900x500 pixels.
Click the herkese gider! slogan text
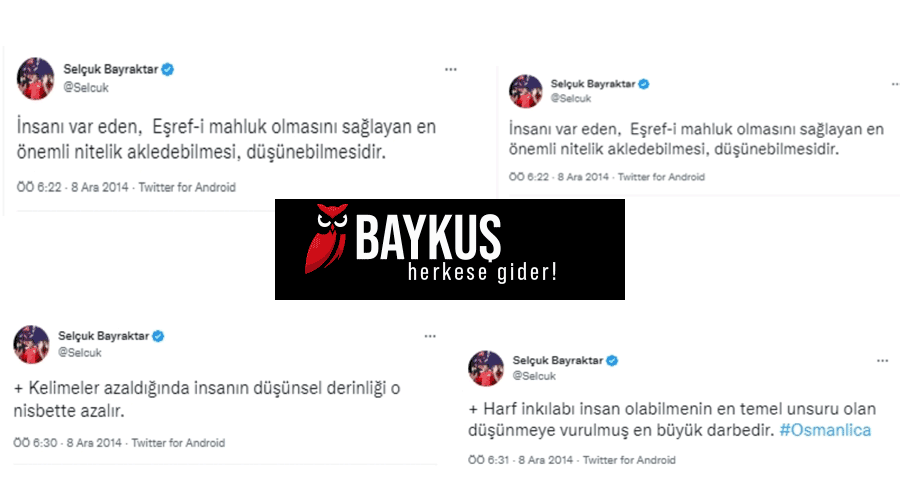point(482,272)
